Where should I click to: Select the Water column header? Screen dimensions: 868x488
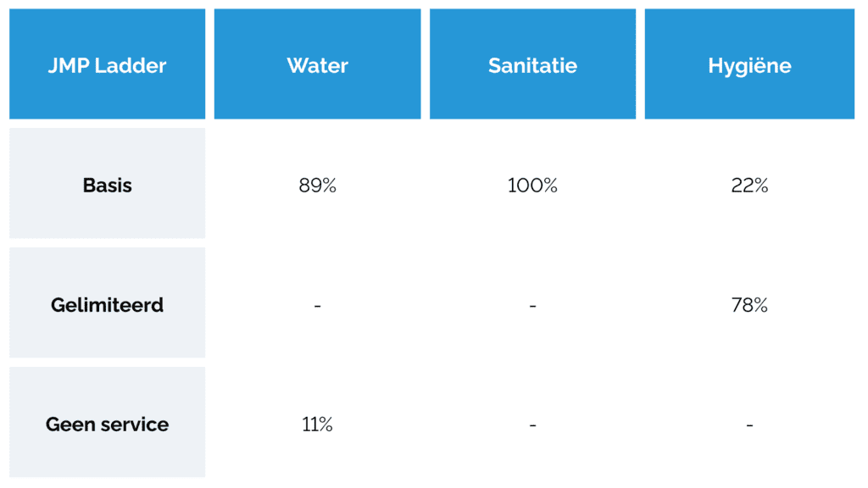317,66
